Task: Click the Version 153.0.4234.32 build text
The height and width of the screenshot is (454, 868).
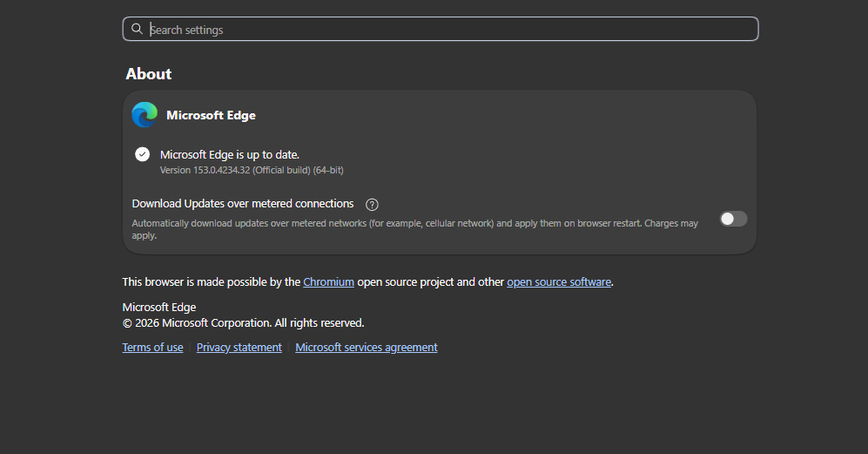Action: pos(252,170)
